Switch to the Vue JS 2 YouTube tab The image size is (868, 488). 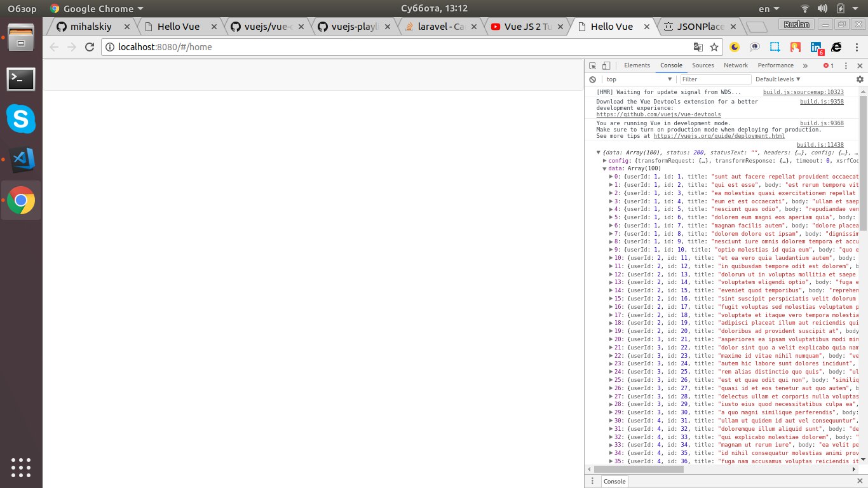pos(526,27)
